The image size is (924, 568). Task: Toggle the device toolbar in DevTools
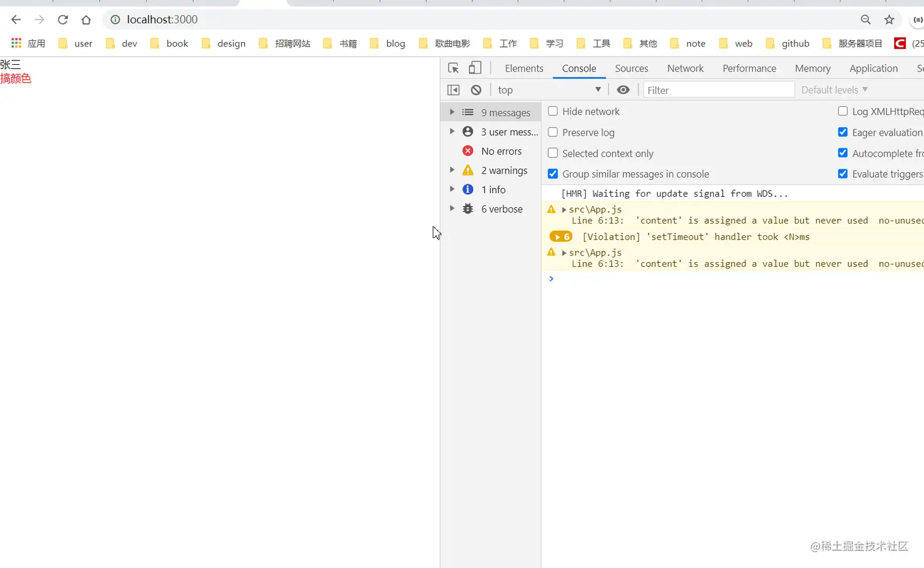pyautogui.click(x=475, y=68)
